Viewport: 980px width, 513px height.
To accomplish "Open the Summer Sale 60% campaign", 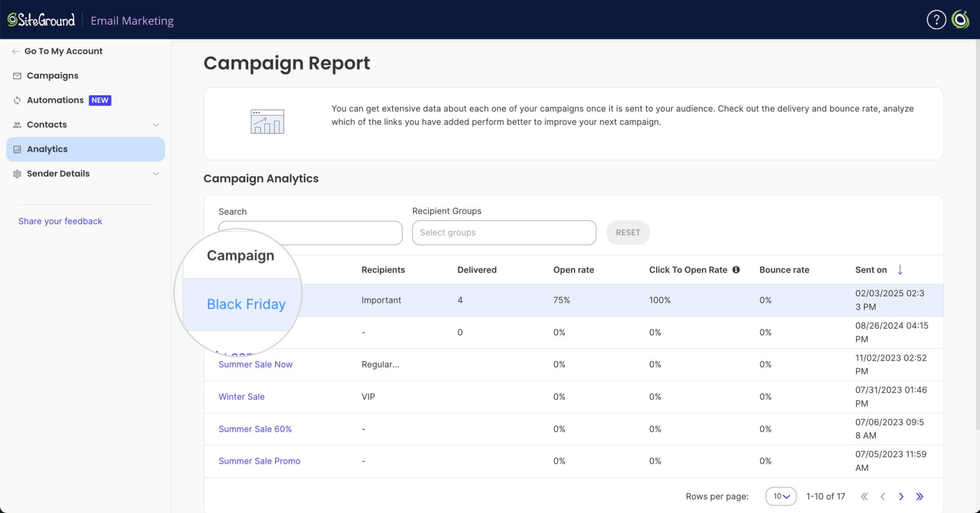I will (x=255, y=428).
